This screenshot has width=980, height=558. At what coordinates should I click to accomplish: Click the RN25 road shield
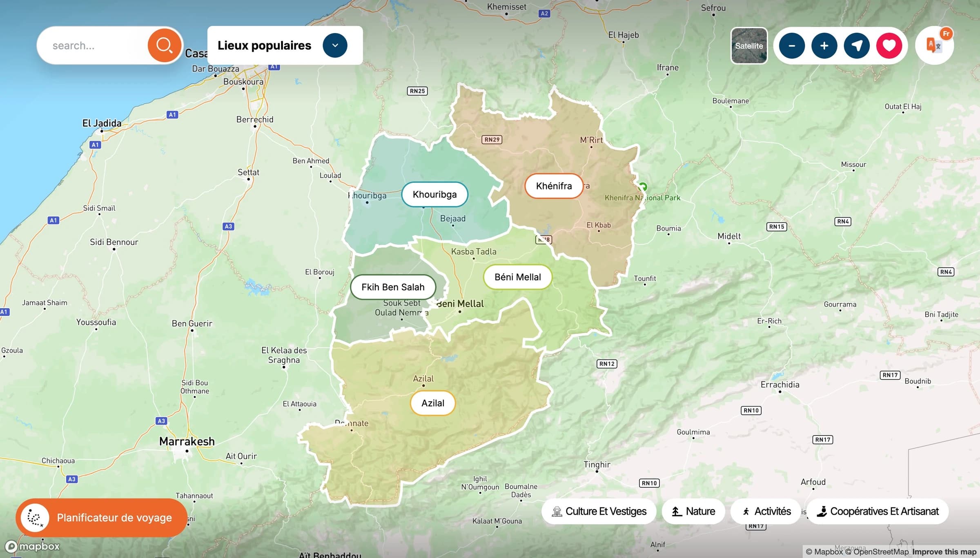pos(417,91)
